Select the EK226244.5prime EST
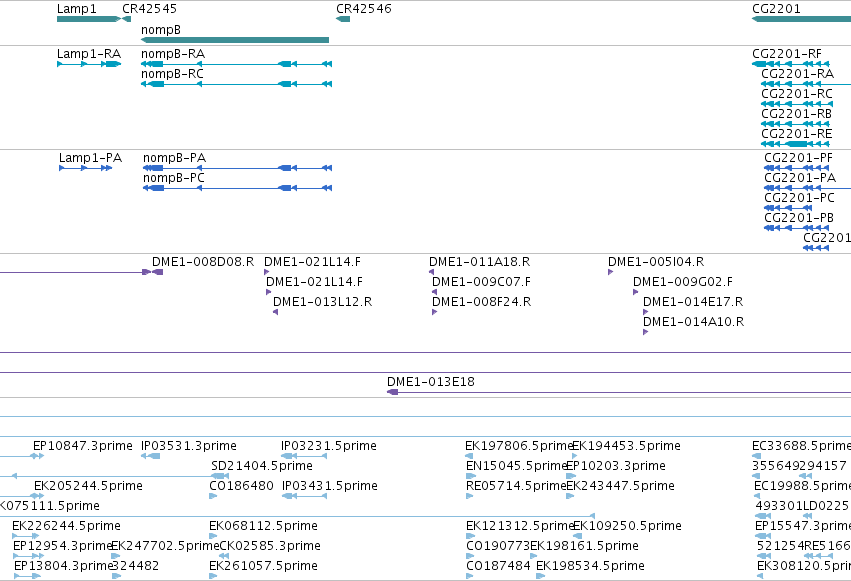Screen dimensions: 851x581 coord(66,526)
